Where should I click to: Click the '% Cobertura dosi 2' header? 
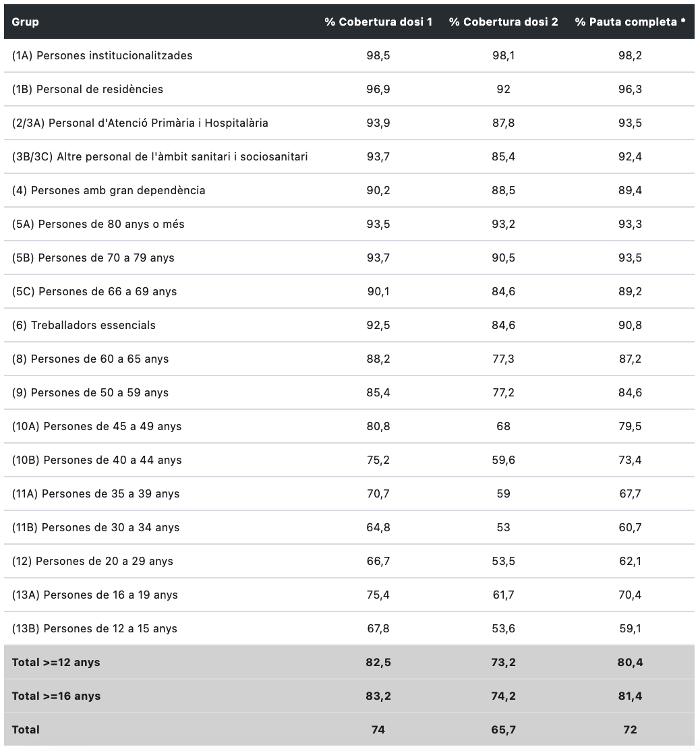coord(503,22)
